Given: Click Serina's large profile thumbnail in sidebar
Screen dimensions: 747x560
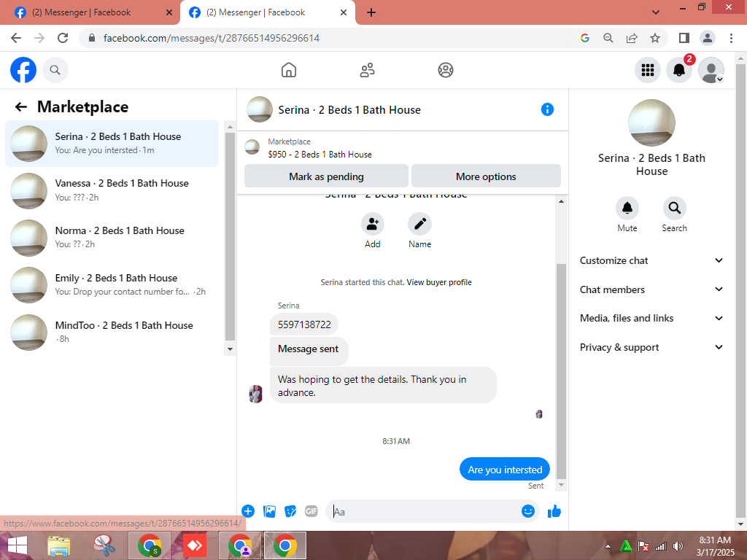Looking at the screenshot, I should (651, 122).
